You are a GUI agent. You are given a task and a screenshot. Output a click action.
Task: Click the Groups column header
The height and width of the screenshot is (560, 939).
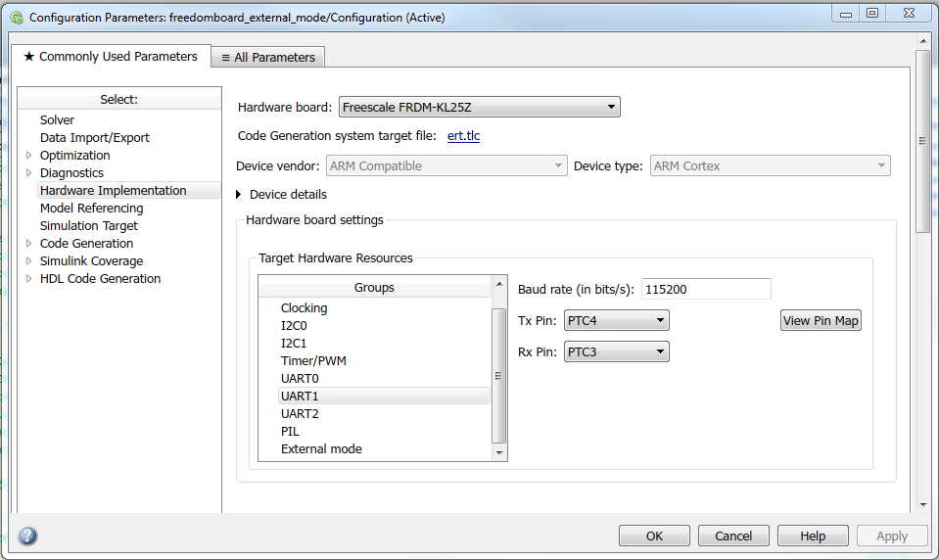[x=374, y=288]
